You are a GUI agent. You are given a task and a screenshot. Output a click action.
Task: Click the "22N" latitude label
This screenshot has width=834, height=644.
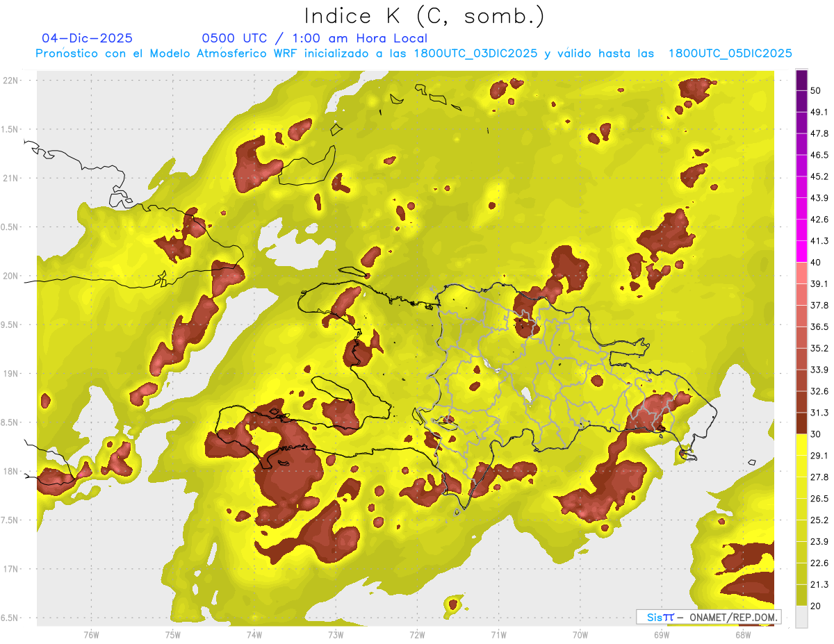[x=12, y=80]
